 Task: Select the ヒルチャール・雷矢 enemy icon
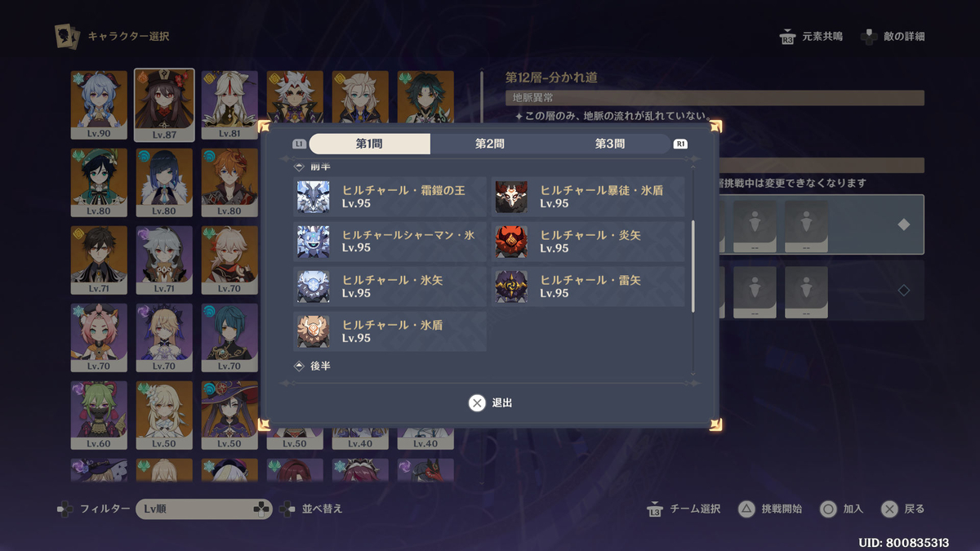[511, 287]
